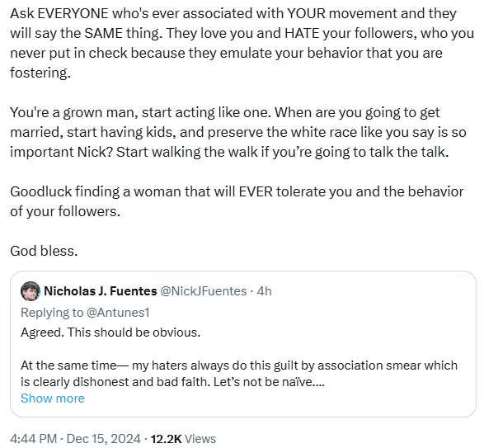Visit the @Antunes1 mention

click(x=118, y=313)
